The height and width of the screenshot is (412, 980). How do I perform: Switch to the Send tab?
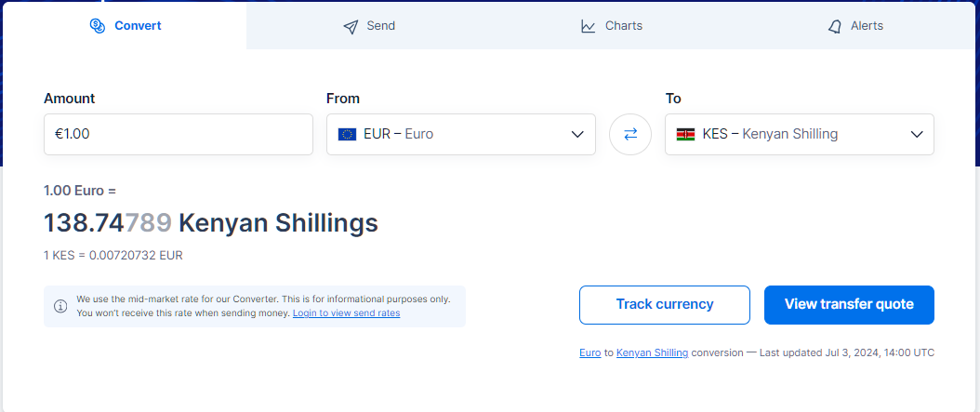(369, 26)
